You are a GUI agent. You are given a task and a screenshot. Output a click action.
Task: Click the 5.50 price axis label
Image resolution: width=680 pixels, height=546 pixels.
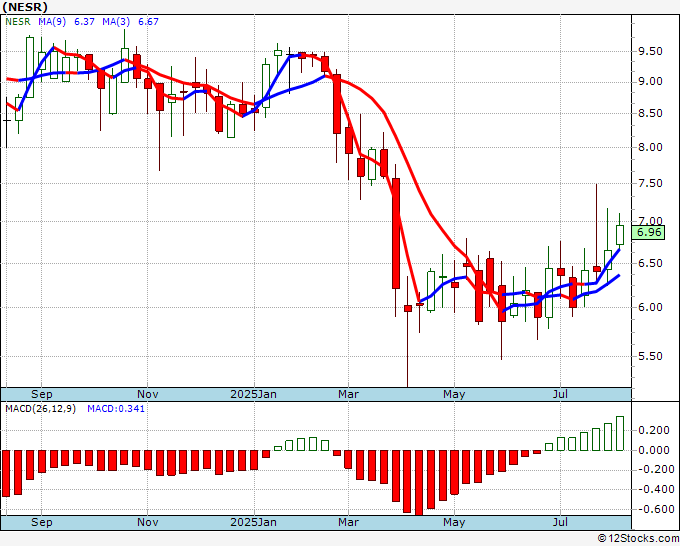(650, 356)
